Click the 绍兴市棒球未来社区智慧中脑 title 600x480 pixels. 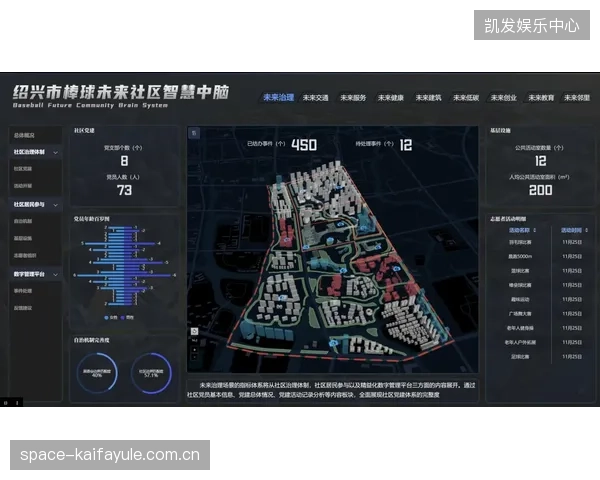click(x=121, y=92)
